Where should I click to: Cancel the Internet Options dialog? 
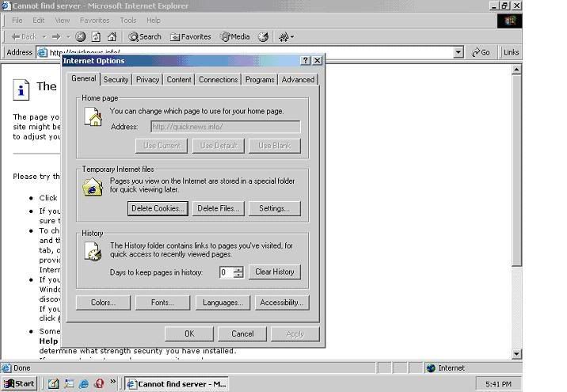(x=242, y=333)
